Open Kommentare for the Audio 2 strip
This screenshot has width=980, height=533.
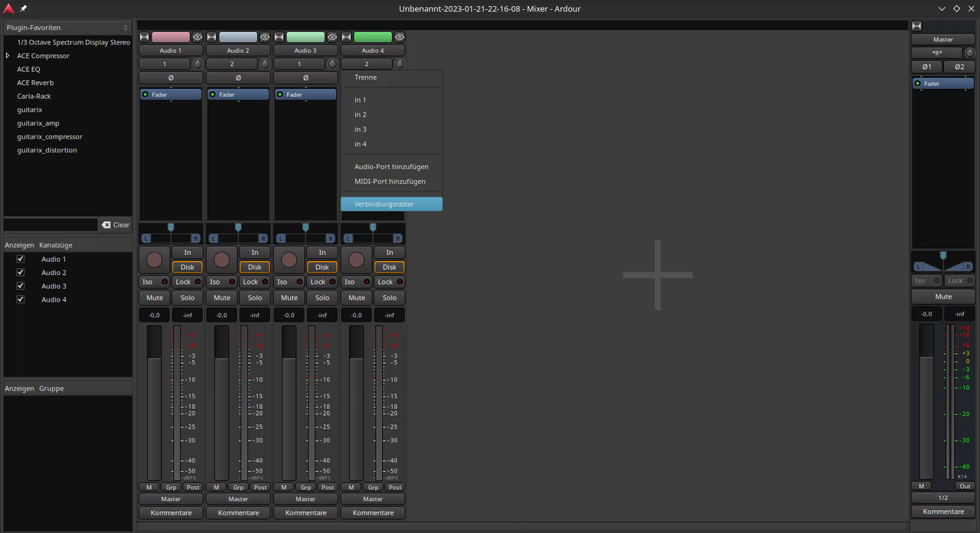238,513
